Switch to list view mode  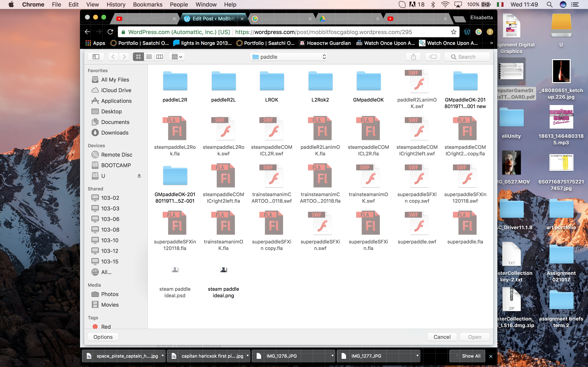pyautogui.click(x=149, y=56)
